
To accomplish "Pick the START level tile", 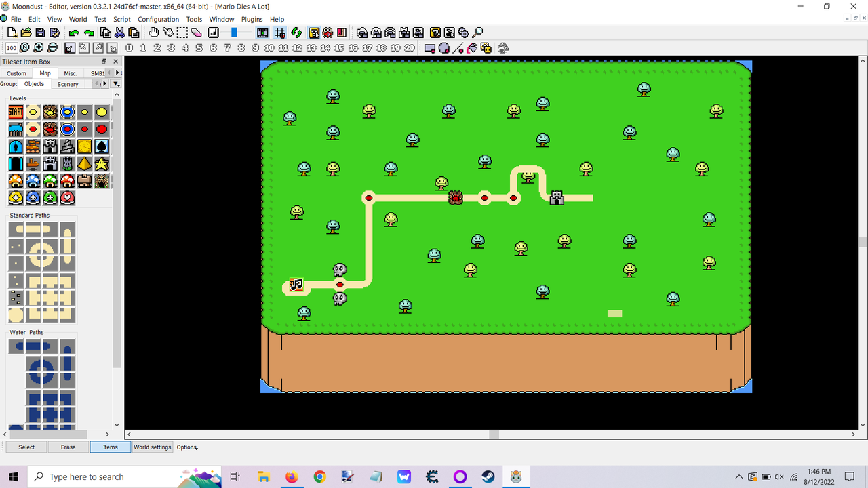I will point(16,112).
